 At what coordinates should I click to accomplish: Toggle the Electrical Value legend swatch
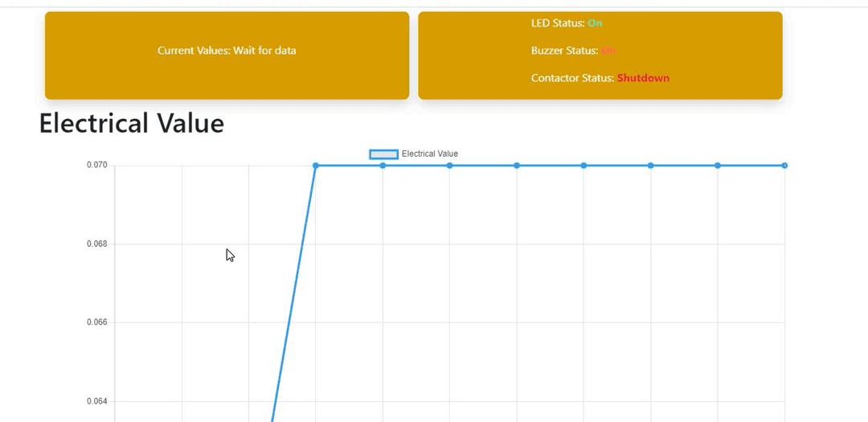383,154
